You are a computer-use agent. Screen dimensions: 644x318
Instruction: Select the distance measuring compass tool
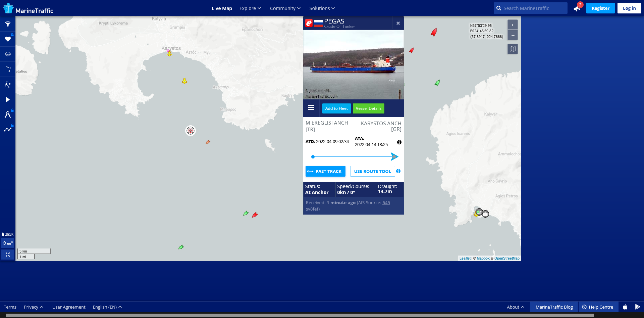click(x=8, y=115)
